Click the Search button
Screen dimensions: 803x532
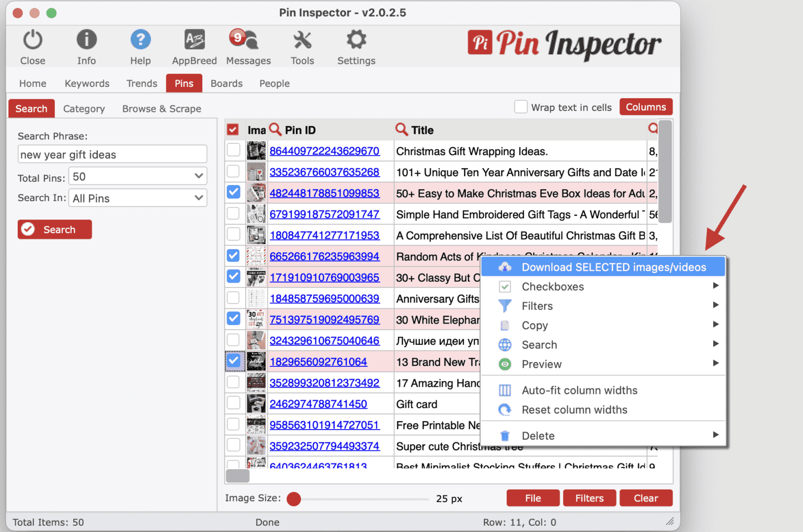54,229
